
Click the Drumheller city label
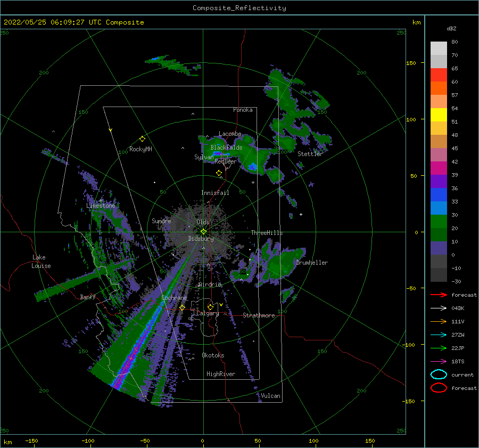pos(312,263)
